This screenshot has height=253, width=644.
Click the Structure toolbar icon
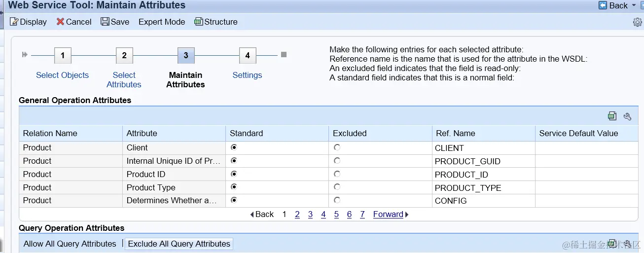click(x=198, y=22)
